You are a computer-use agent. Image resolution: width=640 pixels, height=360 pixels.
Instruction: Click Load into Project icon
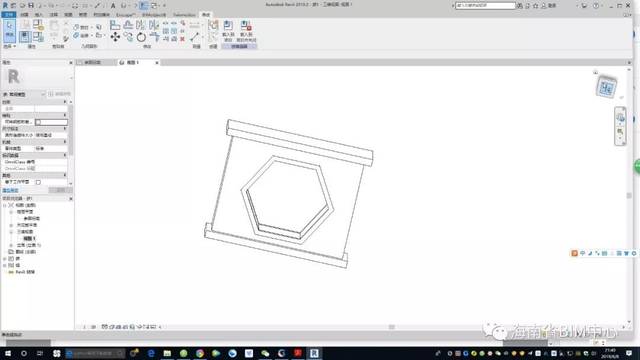[228, 30]
